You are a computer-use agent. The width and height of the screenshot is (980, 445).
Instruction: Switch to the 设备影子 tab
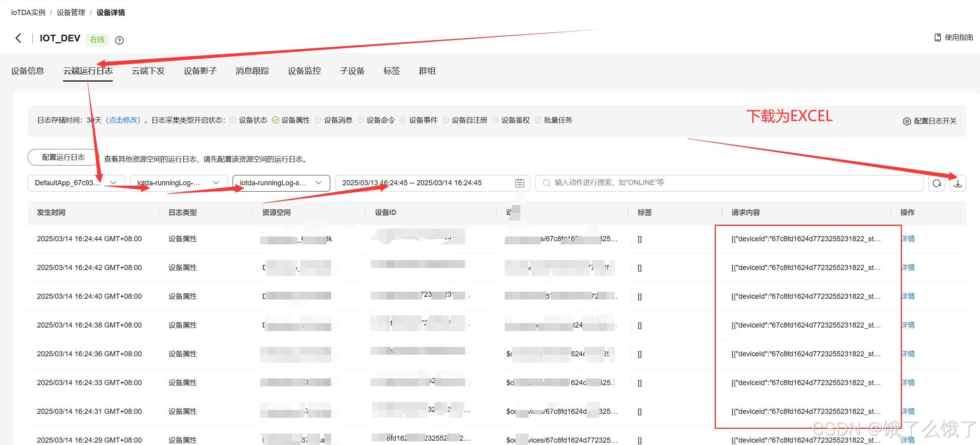200,71
